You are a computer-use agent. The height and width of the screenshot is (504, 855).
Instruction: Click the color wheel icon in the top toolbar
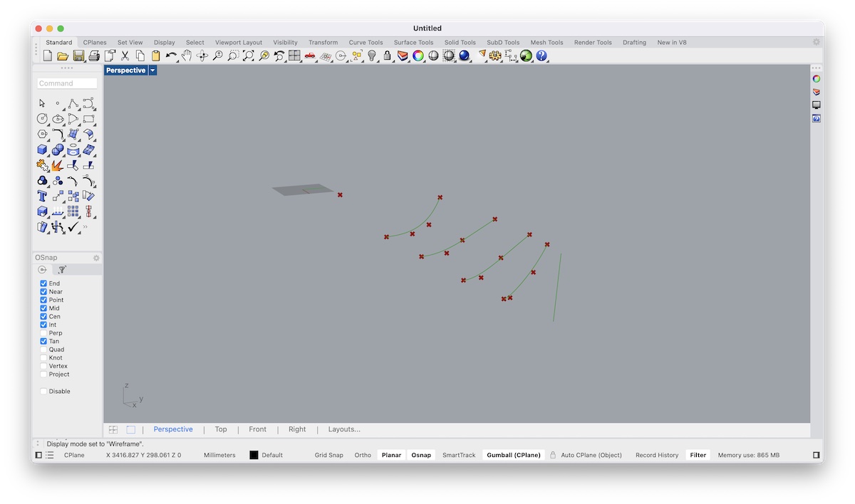tap(418, 56)
